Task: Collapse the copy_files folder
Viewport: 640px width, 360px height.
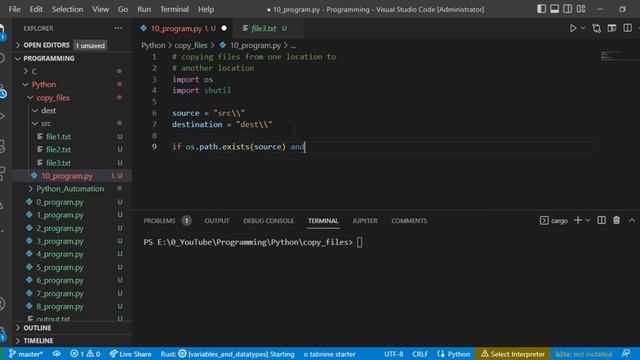Action: (53, 98)
